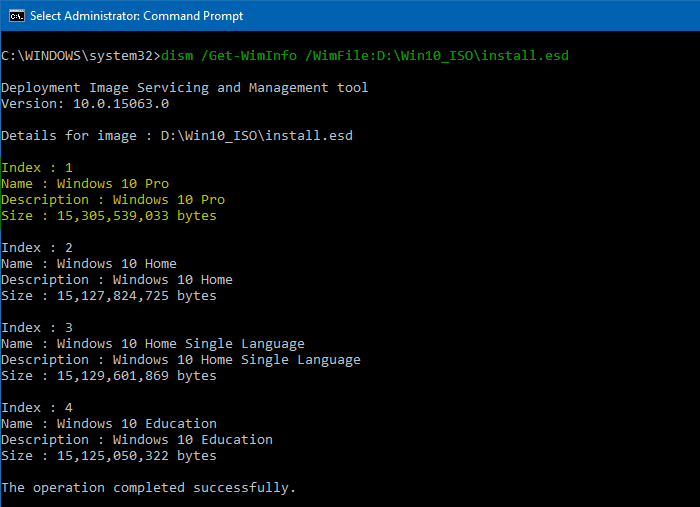The width and height of the screenshot is (700, 507).
Task: Click the 'Index : 4' line
Action: [x=37, y=407]
